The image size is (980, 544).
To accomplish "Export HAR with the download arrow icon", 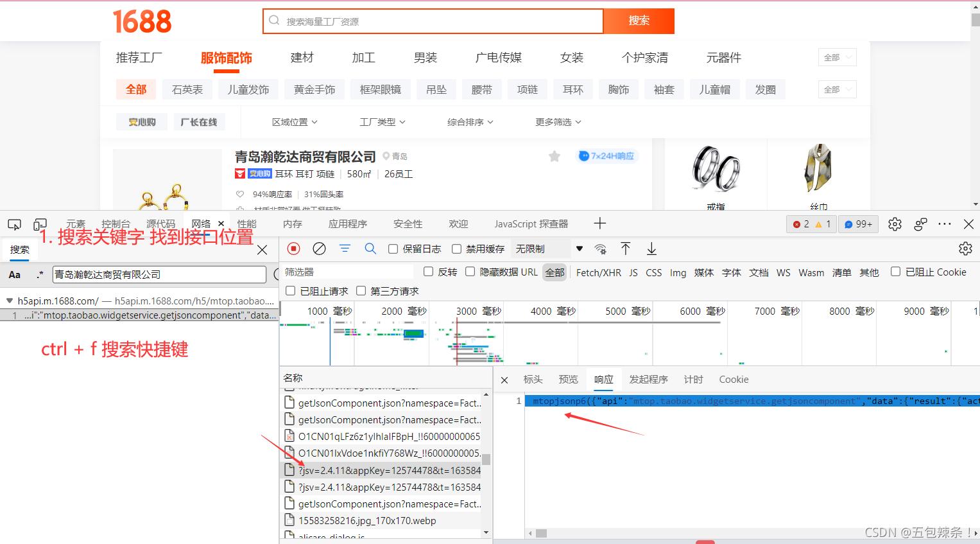I will [x=651, y=249].
